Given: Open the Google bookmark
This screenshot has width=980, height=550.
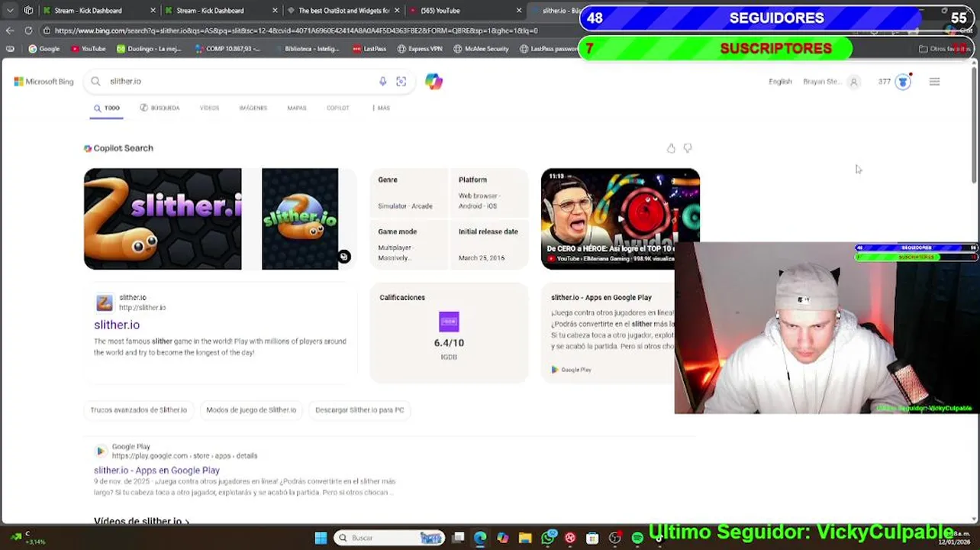Looking at the screenshot, I should coord(44,49).
